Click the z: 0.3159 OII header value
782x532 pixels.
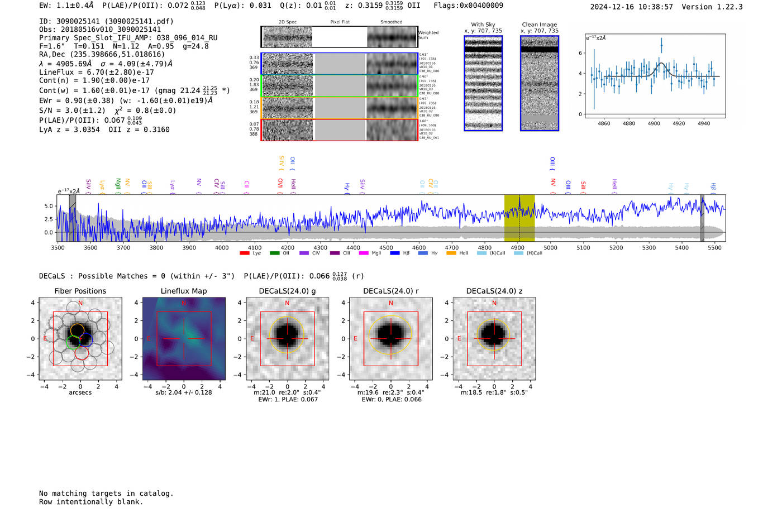383,6
